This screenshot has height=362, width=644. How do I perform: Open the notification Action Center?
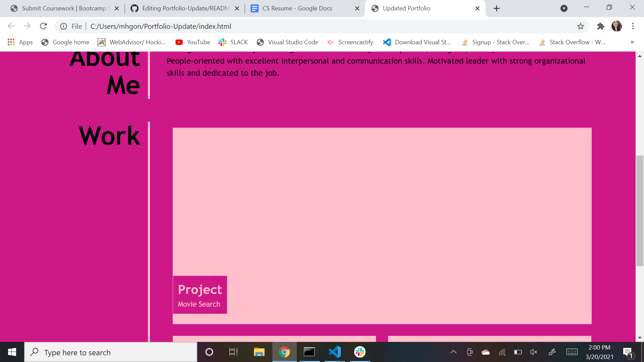tap(628, 352)
